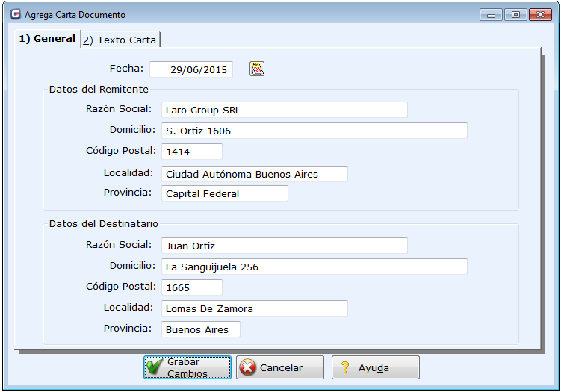
Task: Click the Cancelar button
Action: (x=280, y=367)
